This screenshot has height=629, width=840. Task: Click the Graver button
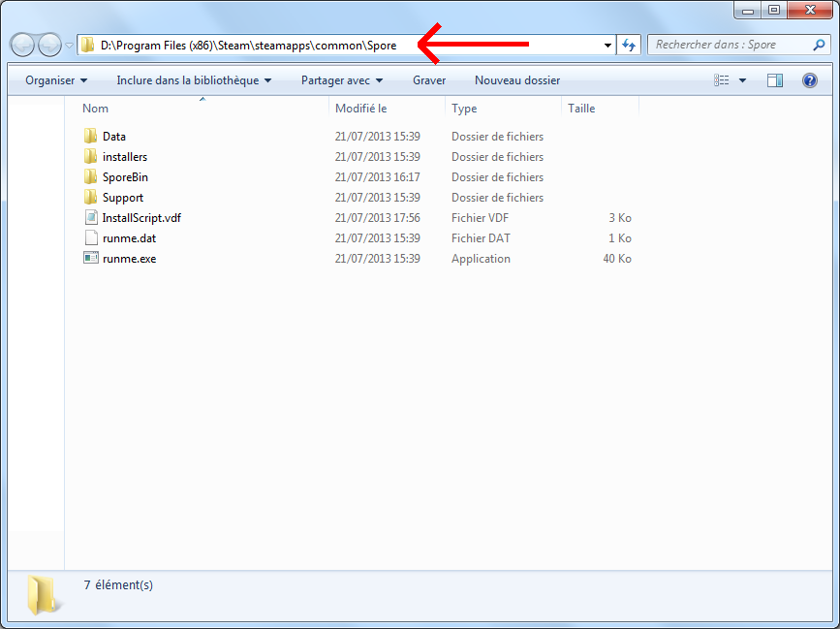coord(429,80)
